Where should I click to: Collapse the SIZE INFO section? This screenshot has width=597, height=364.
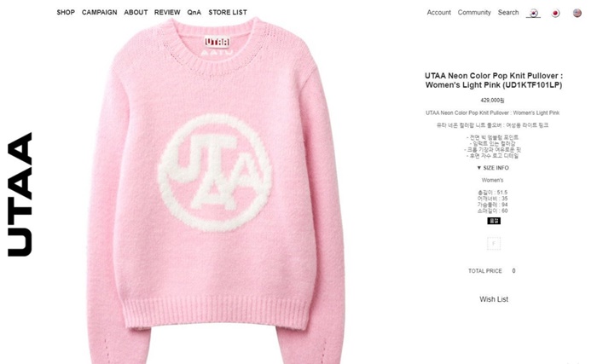click(493, 168)
